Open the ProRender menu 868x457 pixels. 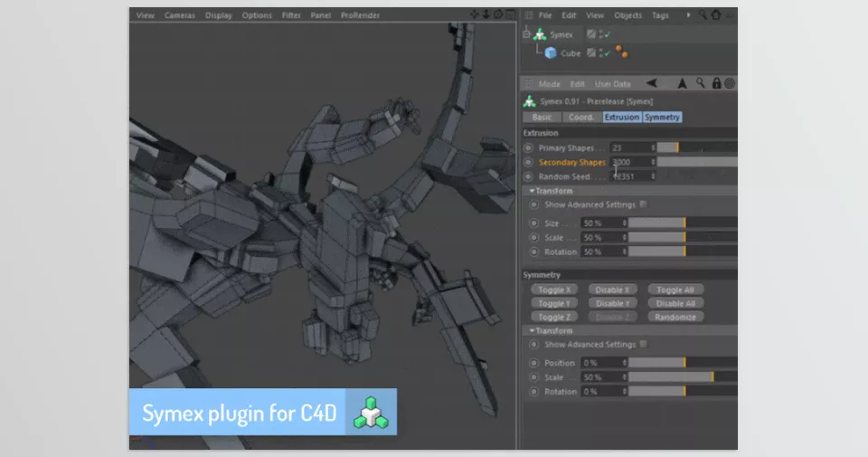point(361,15)
